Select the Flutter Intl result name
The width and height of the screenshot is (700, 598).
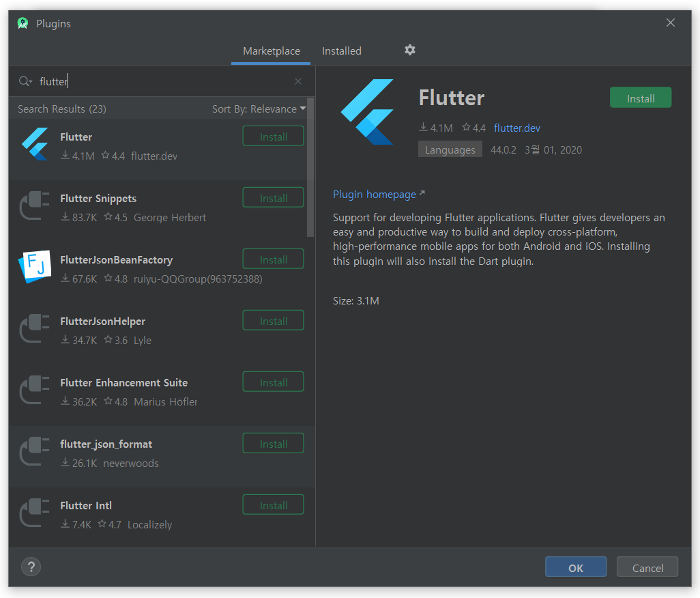click(x=86, y=506)
